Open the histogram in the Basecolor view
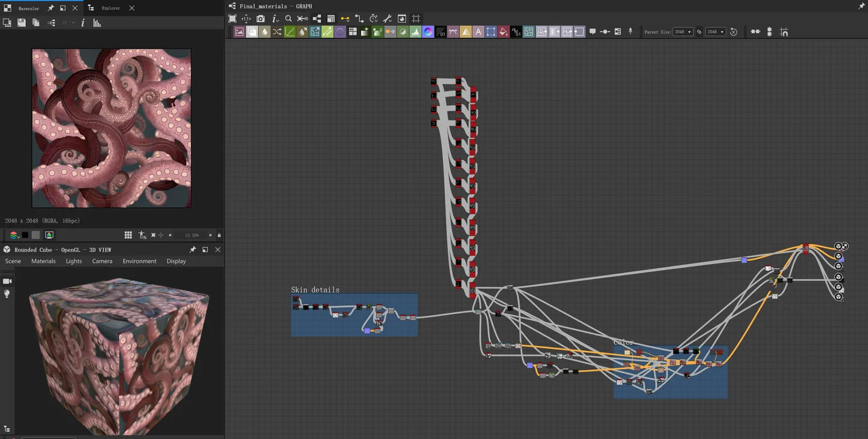The height and width of the screenshot is (439, 868). coord(97,23)
